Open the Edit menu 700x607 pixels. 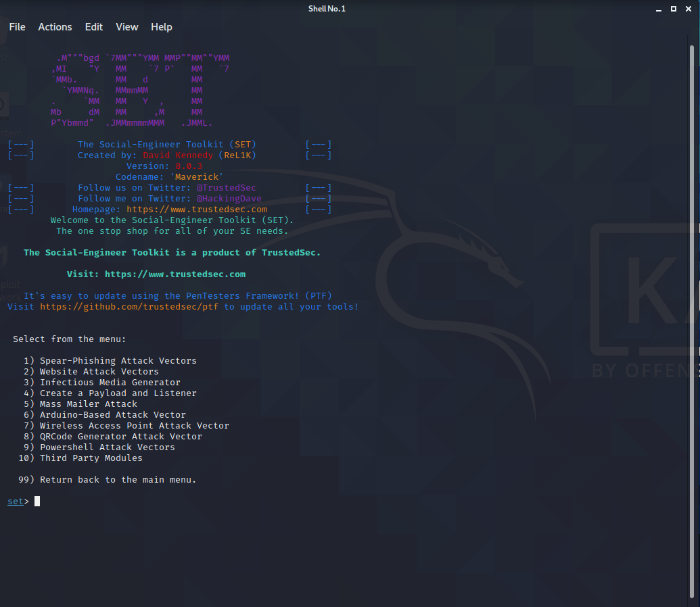coord(94,27)
